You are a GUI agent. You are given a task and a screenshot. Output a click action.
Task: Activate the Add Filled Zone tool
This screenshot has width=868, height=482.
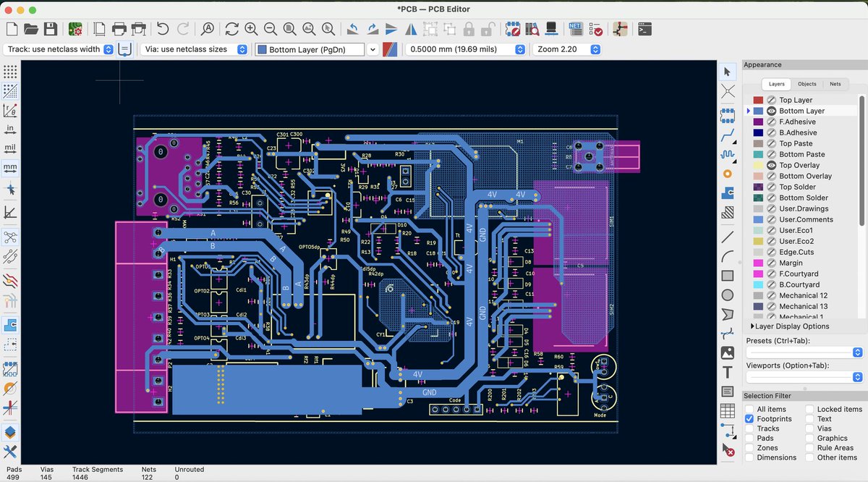tap(728, 193)
